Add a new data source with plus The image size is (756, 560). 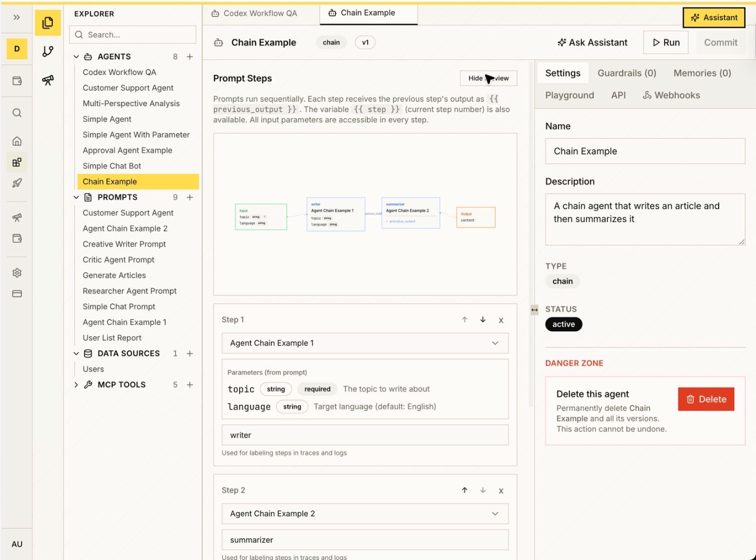[x=190, y=353]
